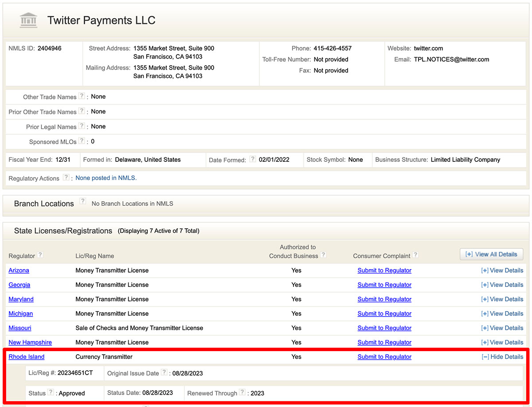Expand the Maryland license details
532x407 pixels.
(x=502, y=299)
